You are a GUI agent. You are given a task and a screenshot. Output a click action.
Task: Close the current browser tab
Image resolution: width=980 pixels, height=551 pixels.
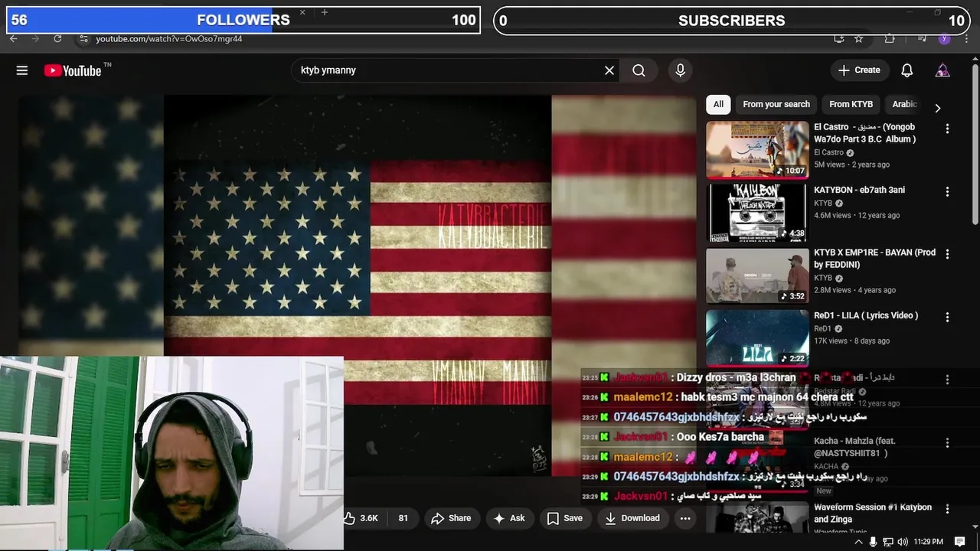[302, 12]
